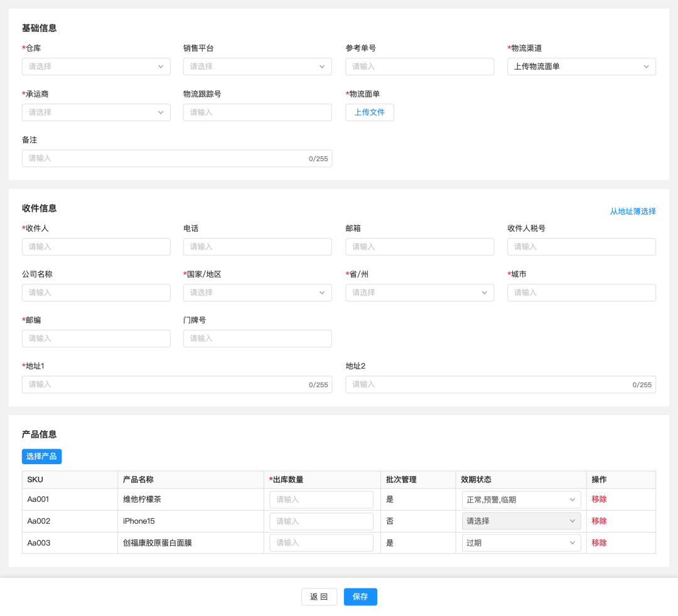The width and height of the screenshot is (678, 616).
Task: Click the chevron arrow in 物流渠道 dropdown
Action: pyautogui.click(x=646, y=66)
